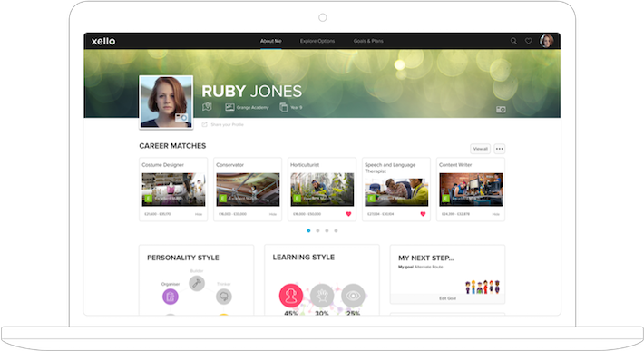Click the search magnifier icon in top bar
Image resolution: width=644 pixels, height=351 pixels.
click(x=513, y=41)
